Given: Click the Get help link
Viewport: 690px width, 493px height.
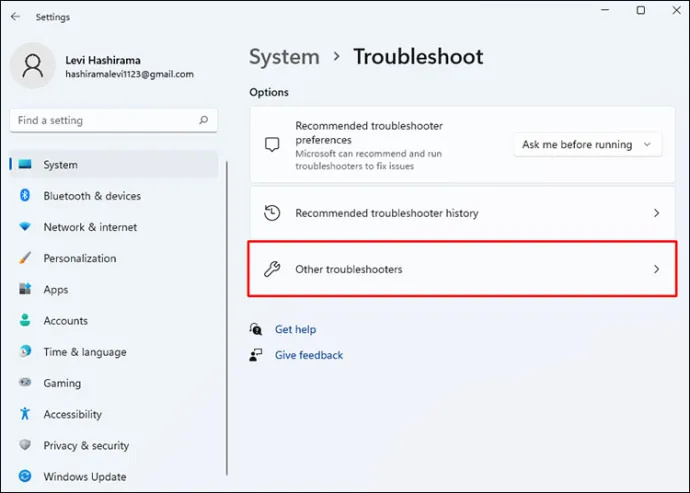Looking at the screenshot, I should 295,329.
